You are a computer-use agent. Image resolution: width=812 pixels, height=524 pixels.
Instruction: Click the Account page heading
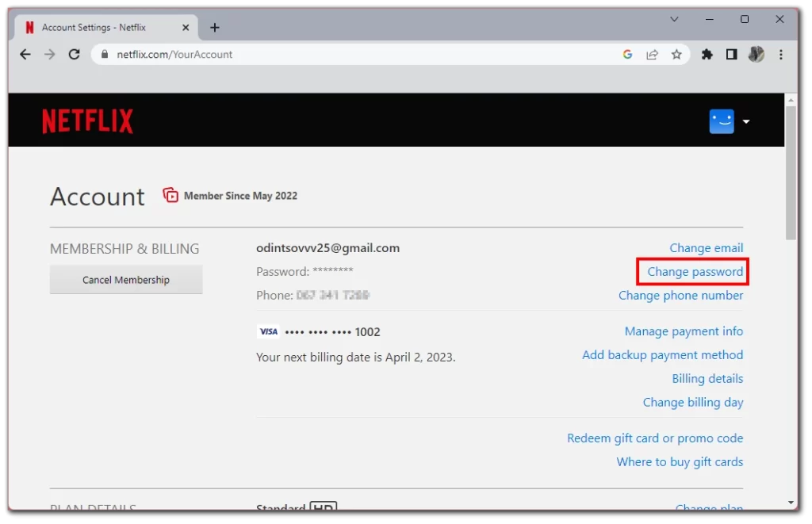click(98, 197)
